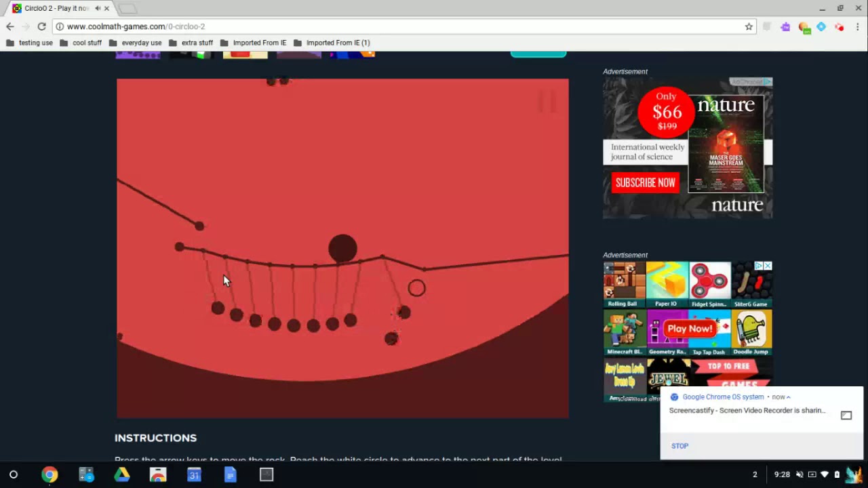
Task: Click the Wi-Fi status tray icon
Action: (825, 474)
